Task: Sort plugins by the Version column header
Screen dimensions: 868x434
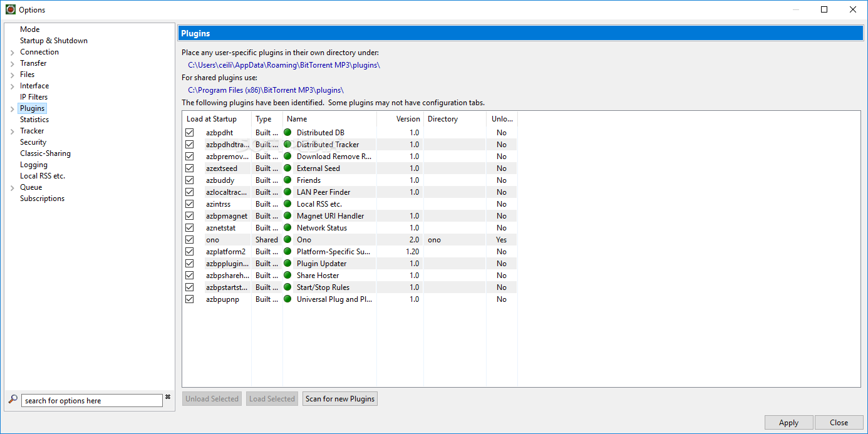Action: pos(400,119)
